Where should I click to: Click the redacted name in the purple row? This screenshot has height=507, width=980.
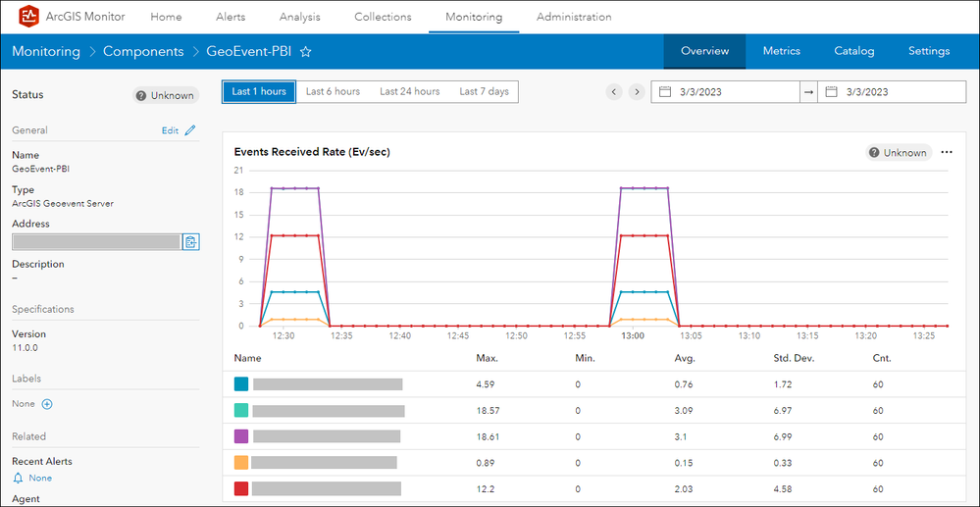coord(327,436)
